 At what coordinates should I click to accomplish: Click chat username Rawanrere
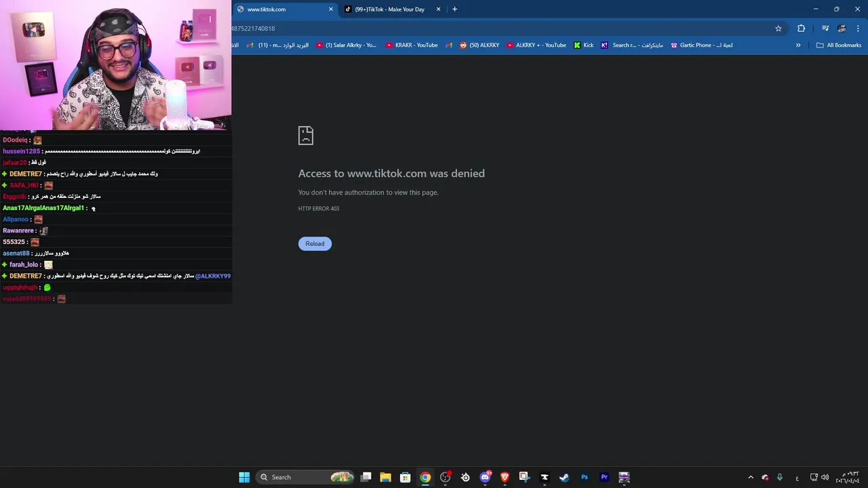point(18,230)
